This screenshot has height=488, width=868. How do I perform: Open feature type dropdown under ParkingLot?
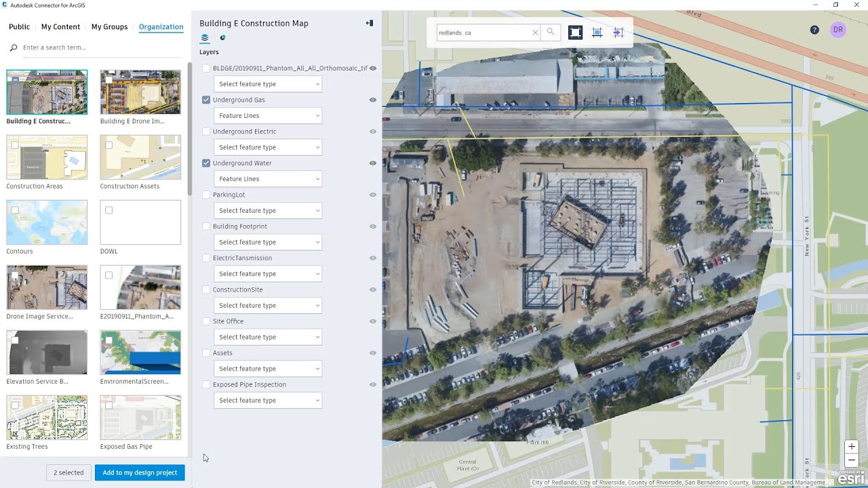[268, 211]
